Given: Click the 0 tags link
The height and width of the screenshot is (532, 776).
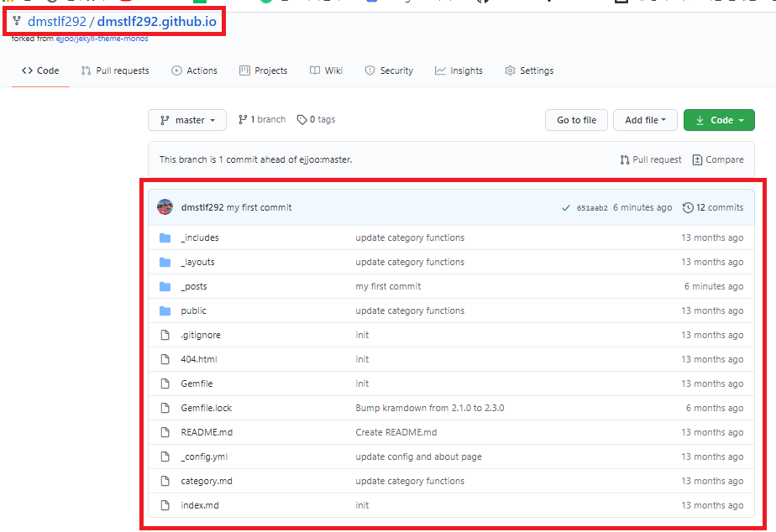Looking at the screenshot, I should (x=317, y=120).
